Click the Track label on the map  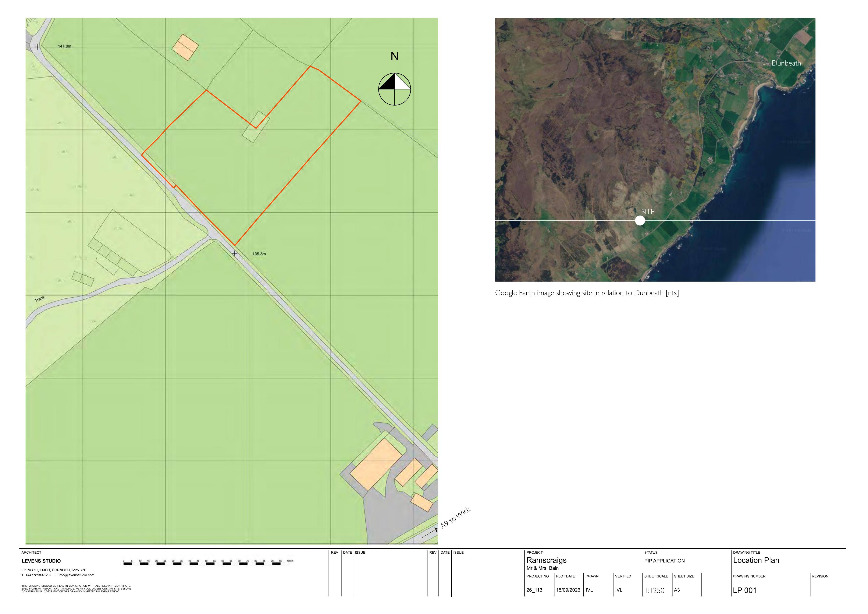click(x=40, y=299)
